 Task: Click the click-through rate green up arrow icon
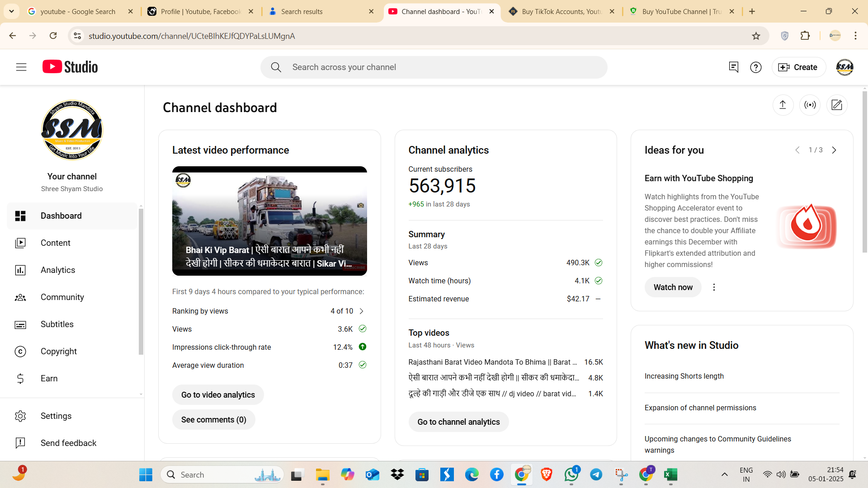[363, 347]
